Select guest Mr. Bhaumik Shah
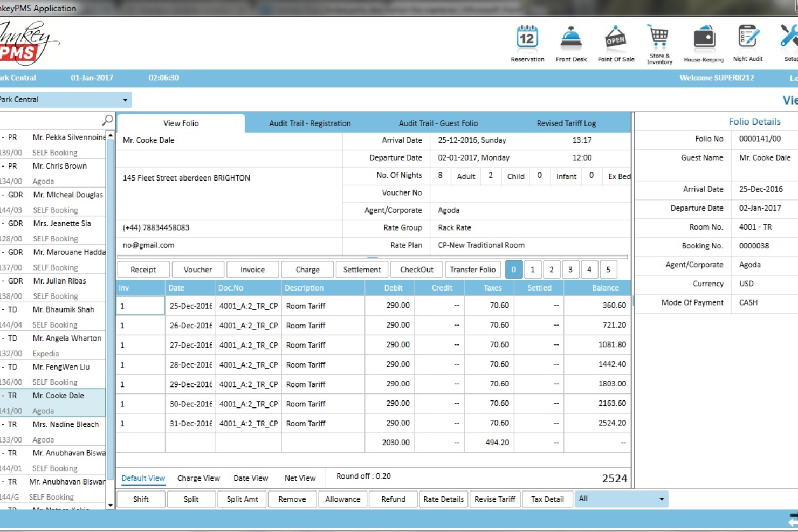The height and width of the screenshot is (532, 798). point(52,316)
